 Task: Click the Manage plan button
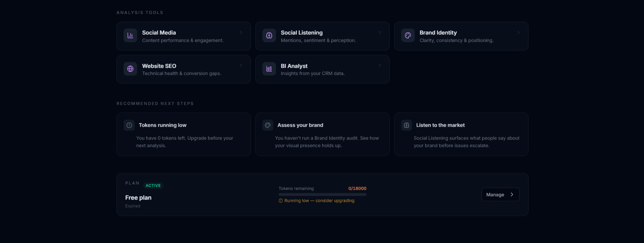coord(500,194)
